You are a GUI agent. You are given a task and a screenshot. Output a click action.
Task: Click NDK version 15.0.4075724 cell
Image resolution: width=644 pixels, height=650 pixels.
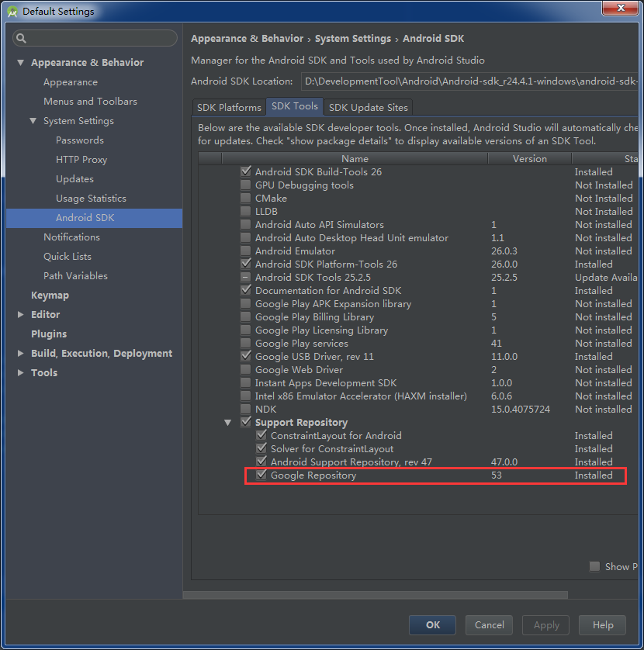[x=521, y=409]
